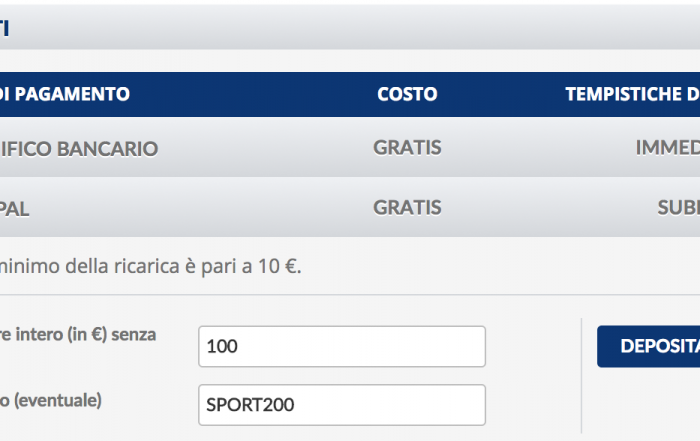
Task: Click the TEMPISTICHE column header
Action: click(x=632, y=94)
